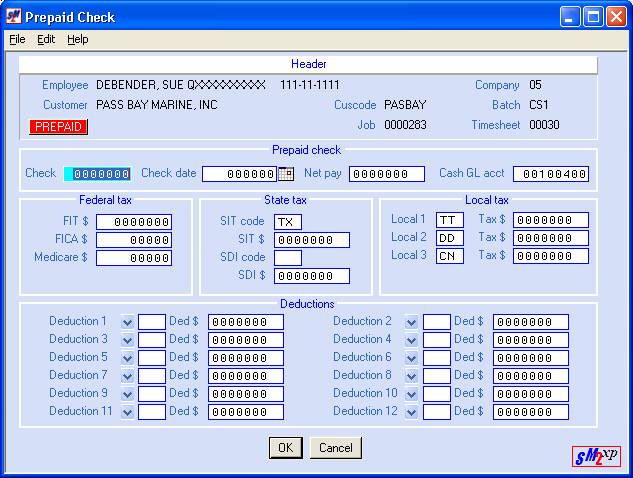
Task: Expand the Deduction 4 dropdown arrow
Action: [411, 340]
